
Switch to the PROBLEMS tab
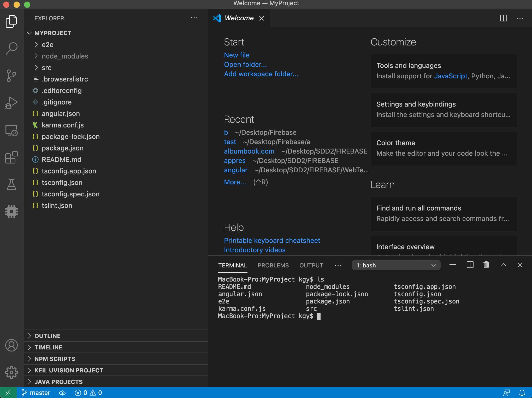(273, 265)
